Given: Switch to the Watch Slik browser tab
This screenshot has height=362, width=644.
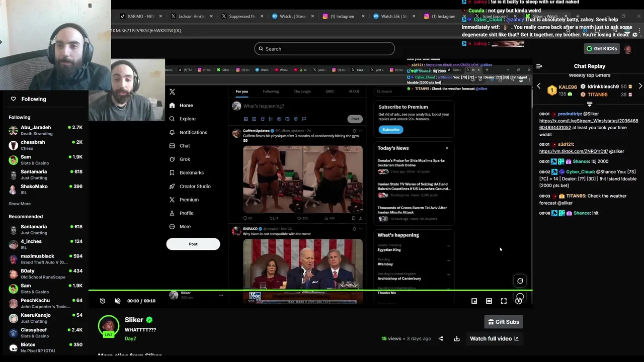Looking at the screenshot, I should coord(394,16).
